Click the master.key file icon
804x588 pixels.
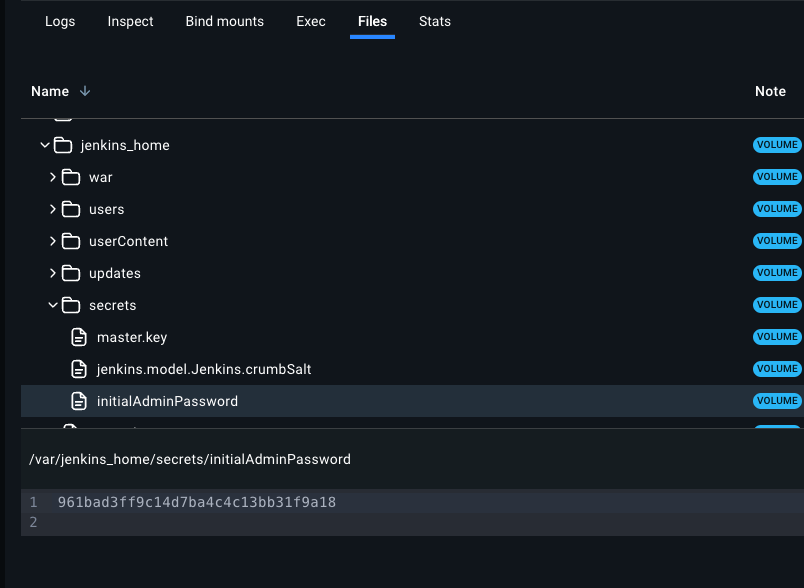pos(79,337)
